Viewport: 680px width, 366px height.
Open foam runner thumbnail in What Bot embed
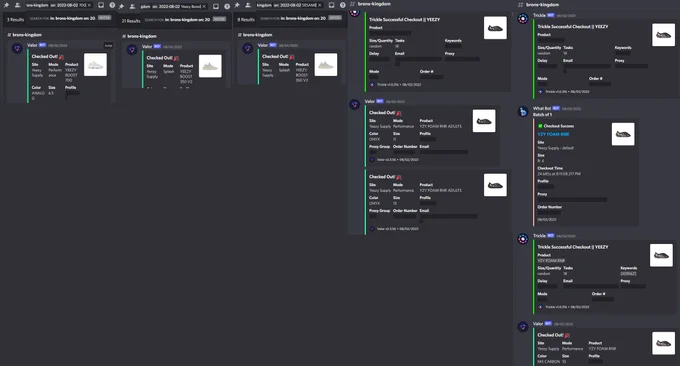[623, 134]
